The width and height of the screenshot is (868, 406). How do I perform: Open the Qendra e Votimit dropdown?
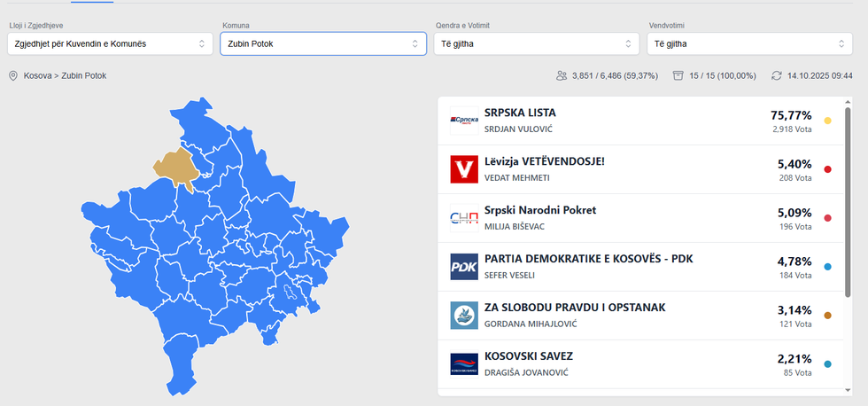tap(536, 43)
